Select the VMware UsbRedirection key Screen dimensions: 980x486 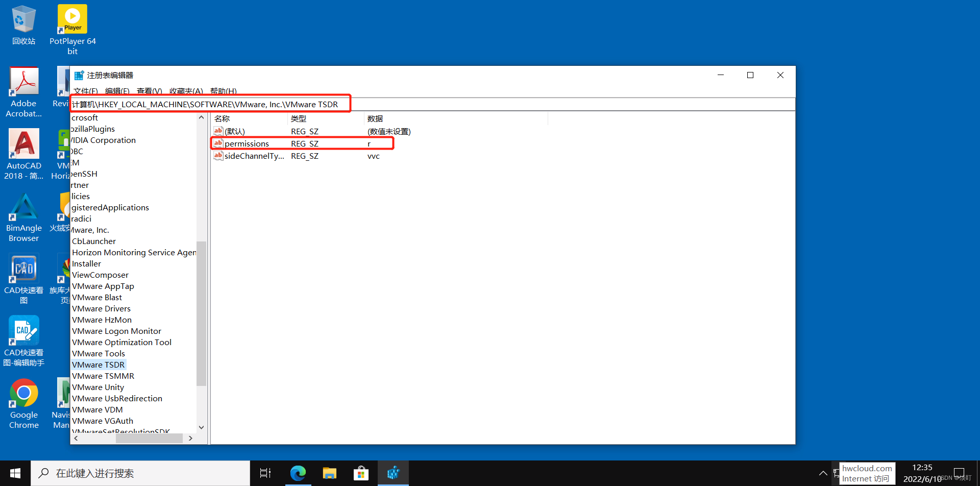tap(117, 398)
